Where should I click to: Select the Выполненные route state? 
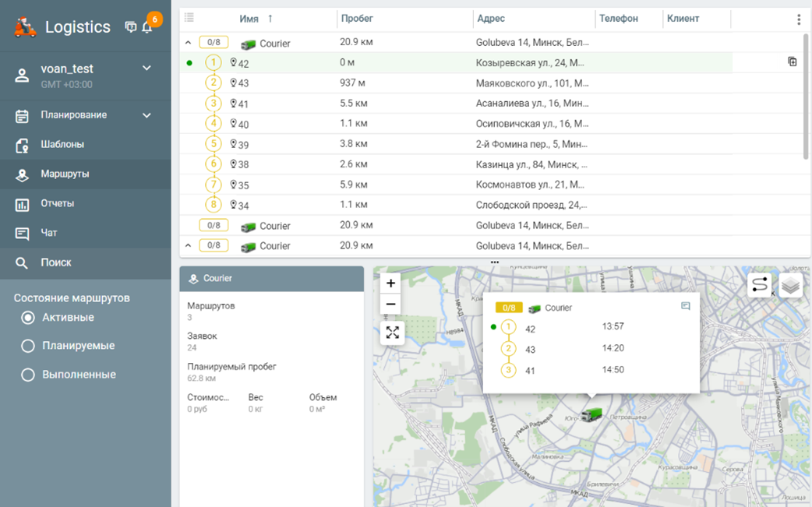click(28, 375)
